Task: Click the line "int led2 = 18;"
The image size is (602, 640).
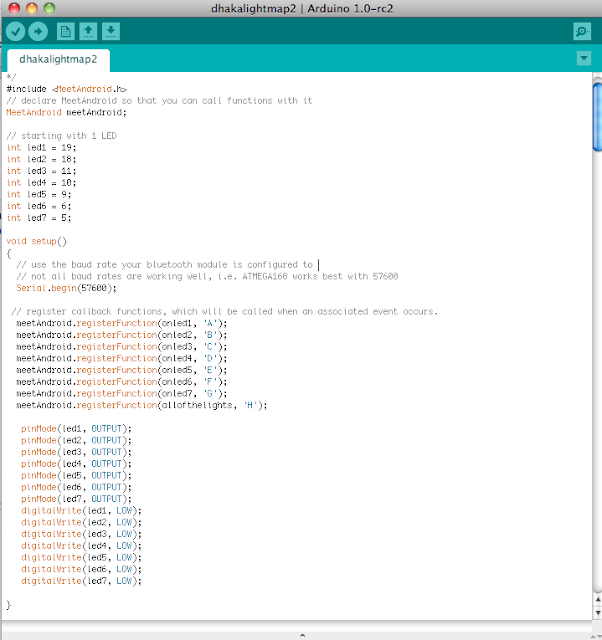Action: [x=41, y=159]
